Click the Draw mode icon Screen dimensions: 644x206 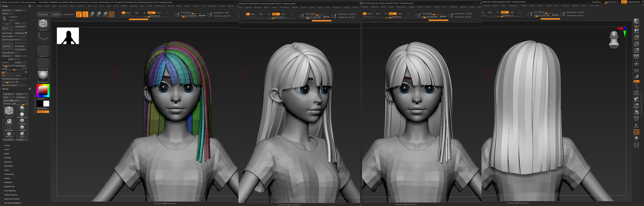(85, 14)
